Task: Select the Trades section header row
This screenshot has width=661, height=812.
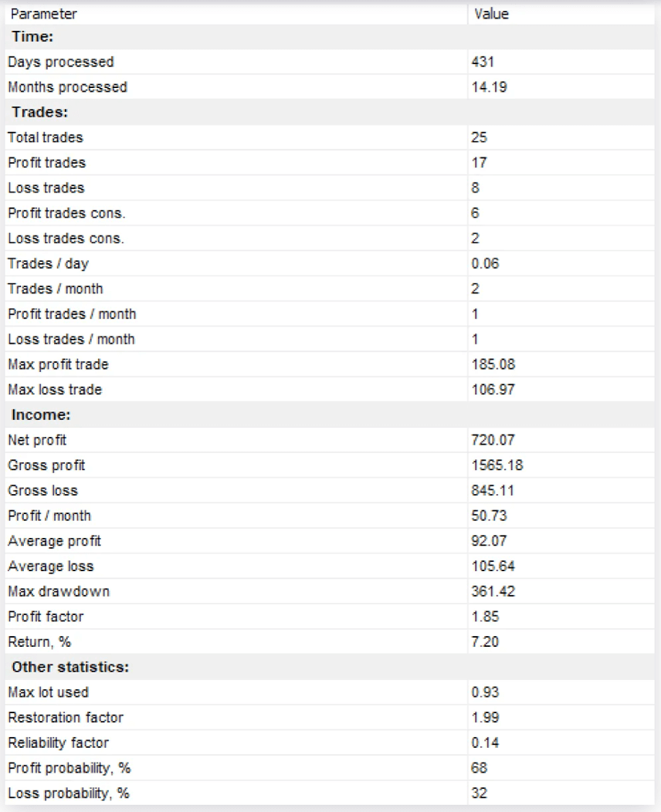Action: point(40,112)
